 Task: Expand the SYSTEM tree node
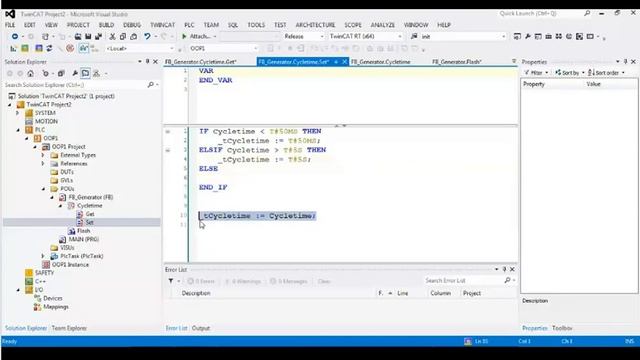pos(18,113)
